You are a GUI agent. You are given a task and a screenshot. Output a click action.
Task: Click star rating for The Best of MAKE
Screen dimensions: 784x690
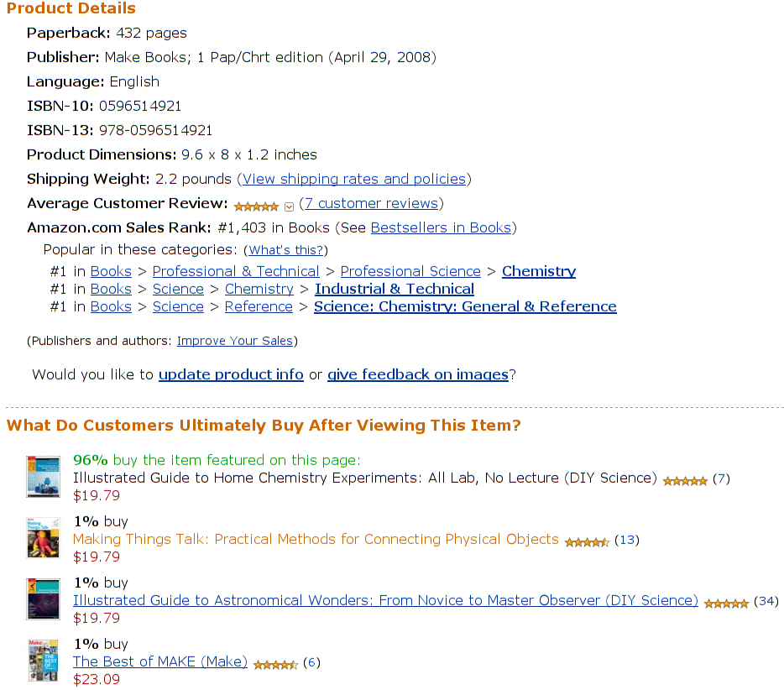[275, 665]
